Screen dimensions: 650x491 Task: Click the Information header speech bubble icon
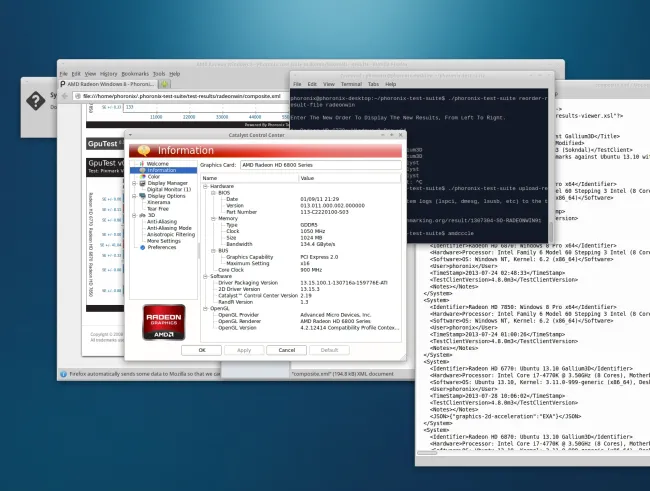[x=144, y=150]
